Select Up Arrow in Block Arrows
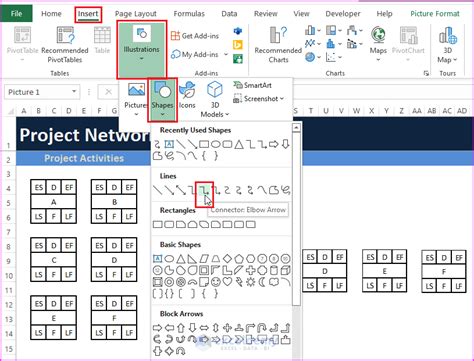The image size is (474, 361). [181, 328]
